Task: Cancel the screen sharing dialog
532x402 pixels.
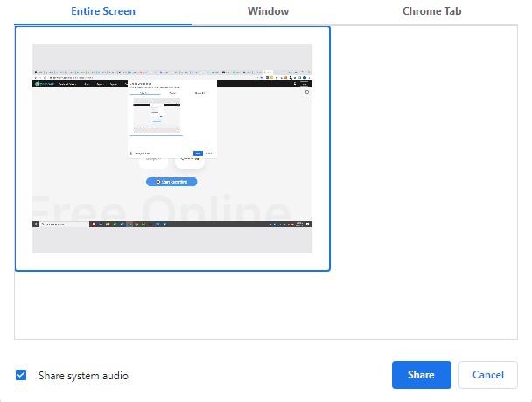Action: click(x=488, y=375)
